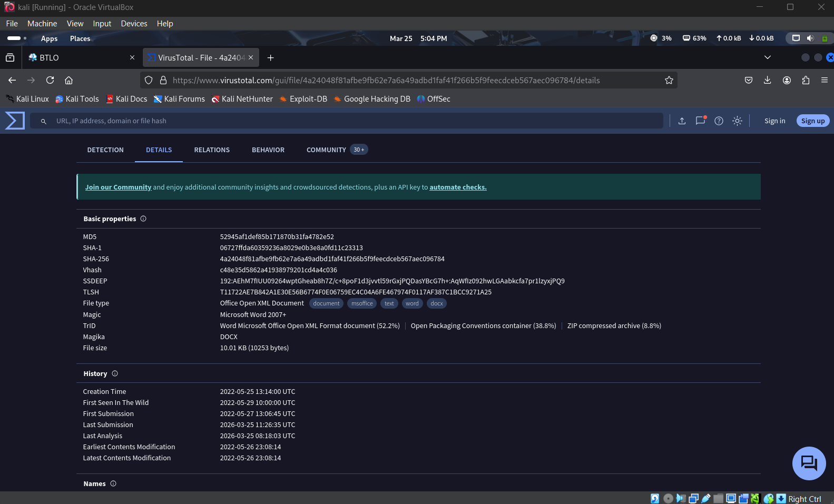Toggle the light/dark theme sun icon
This screenshot has height=504, width=834.
point(737,121)
